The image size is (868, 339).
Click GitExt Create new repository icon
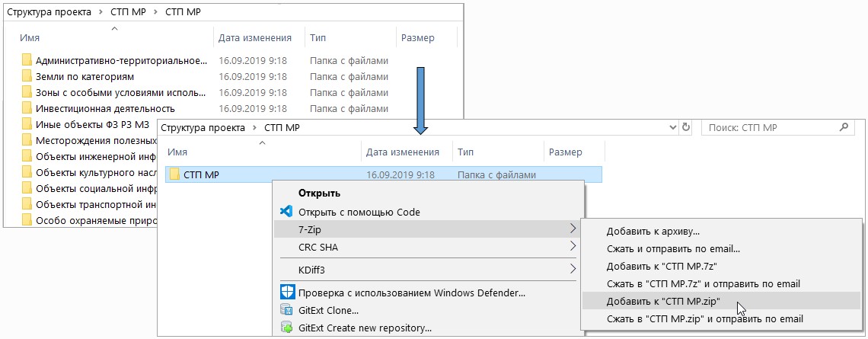click(x=286, y=328)
